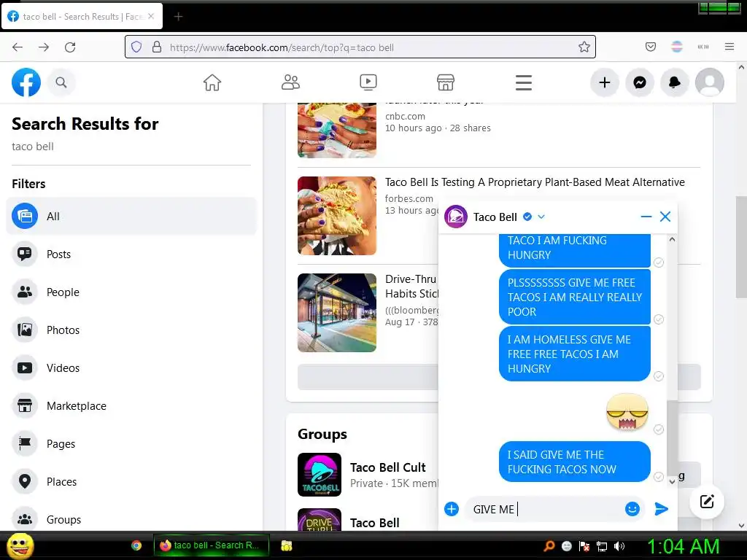Launch Chrome from the taskbar
Image resolution: width=747 pixels, height=560 pixels.
[136, 545]
